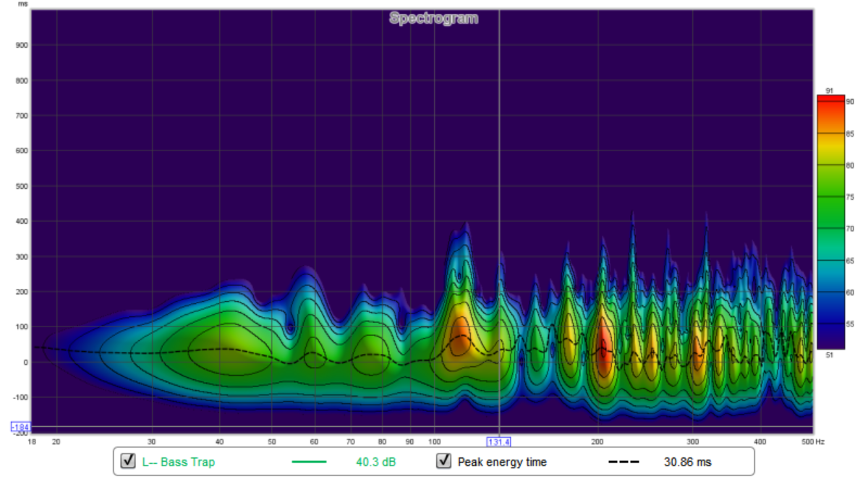Click the green L-- Bass Trap line sample
Image resolution: width=868 pixels, height=477 pixels.
[309, 462]
